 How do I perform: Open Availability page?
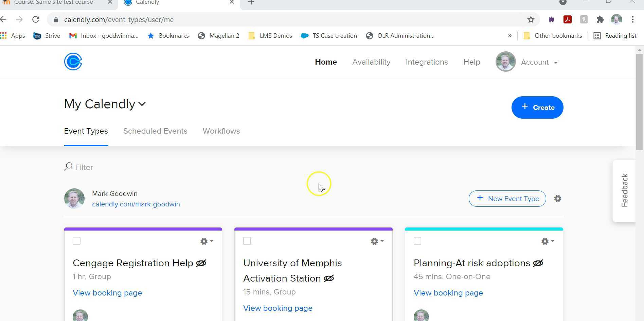coord(371,62)
